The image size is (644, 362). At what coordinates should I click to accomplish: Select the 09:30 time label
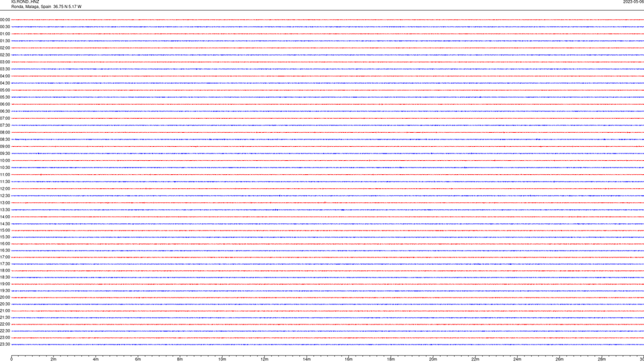click(x=5, y=154)
